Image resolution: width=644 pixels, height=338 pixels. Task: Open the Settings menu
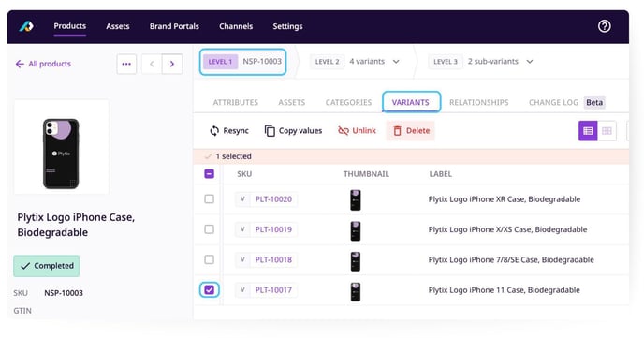[287, 26]
